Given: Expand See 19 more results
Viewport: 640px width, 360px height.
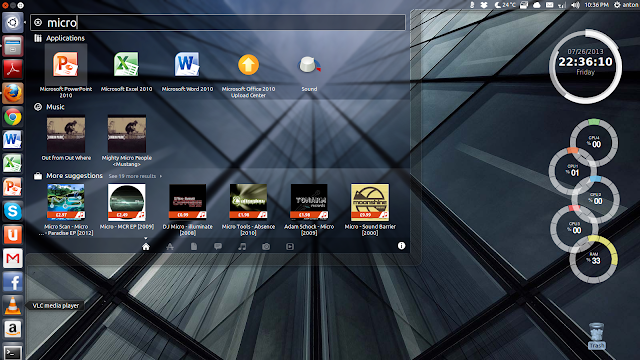Looking at the screenshot, I should [x=135, y=176].
